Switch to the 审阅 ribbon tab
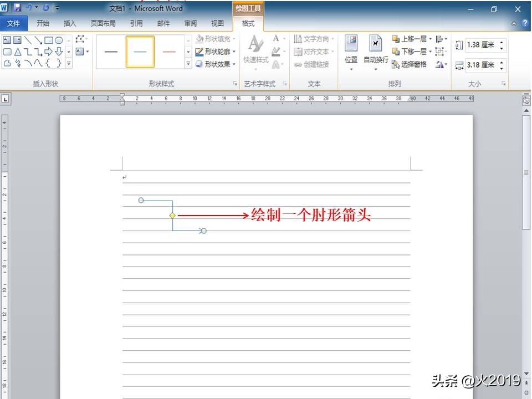This screenshot has height=399, width=532. [x=190, y=23]
